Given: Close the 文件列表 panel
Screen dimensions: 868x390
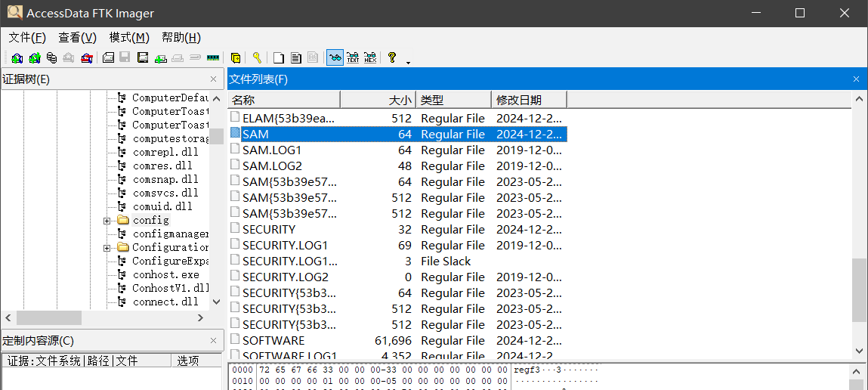Looking at the screenshot, I should click(x=857, y=79).
